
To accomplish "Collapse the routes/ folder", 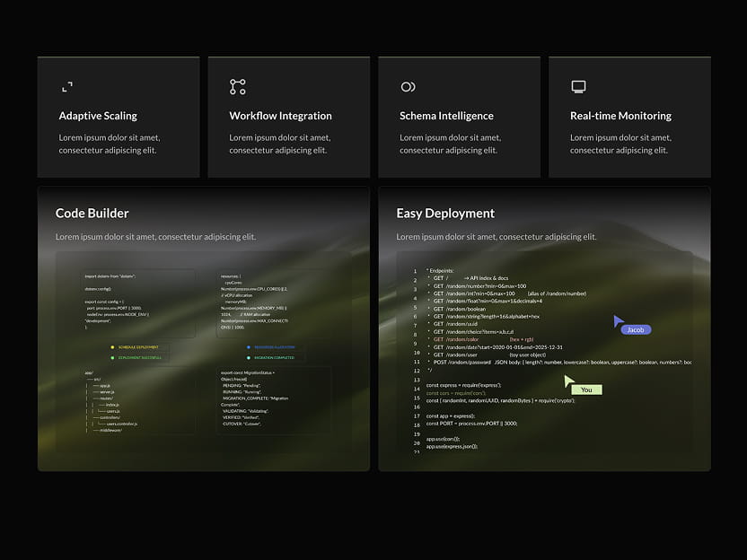I will [x=105, y=397].
